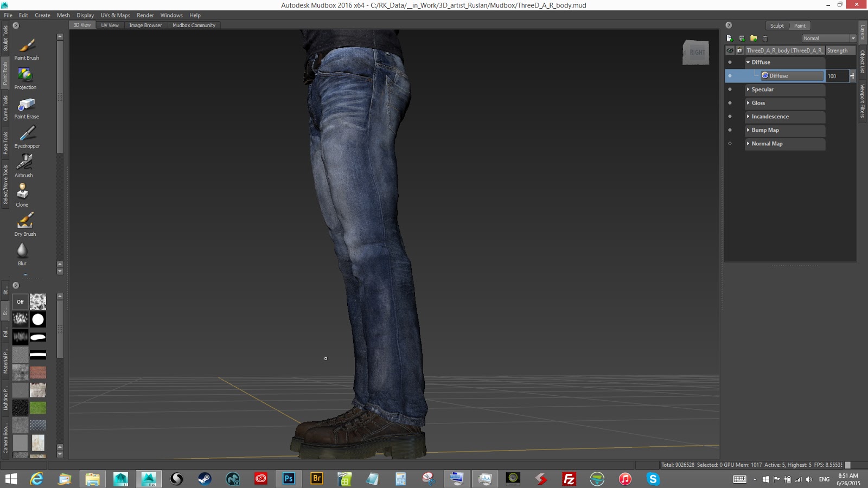Screen dimensions: 868x488
Task: Open the Render menu
Action: click(x=145, y=15)
